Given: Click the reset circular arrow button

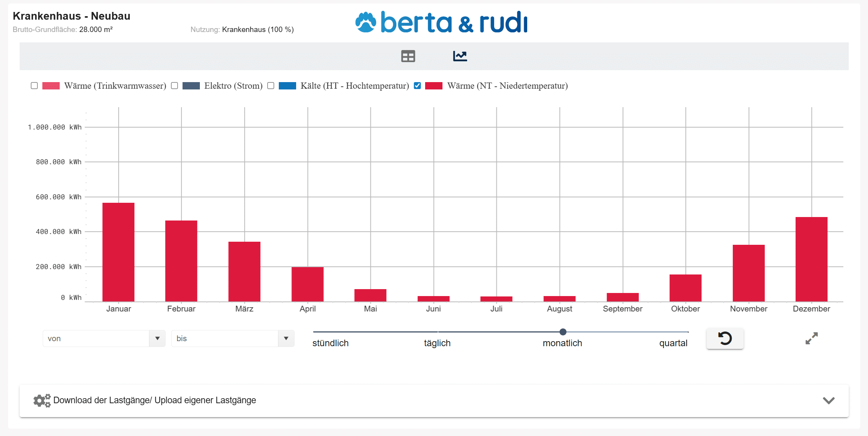Looking at the screenshot, I should pyautogui.click(x=725, y=338).
